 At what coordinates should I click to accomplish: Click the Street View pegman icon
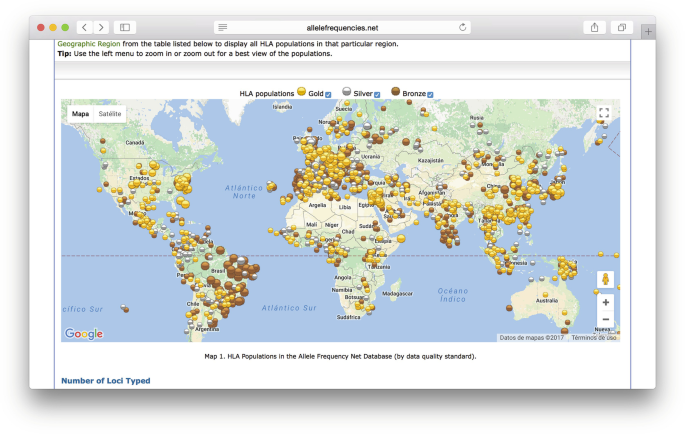[x=605, y=279]
